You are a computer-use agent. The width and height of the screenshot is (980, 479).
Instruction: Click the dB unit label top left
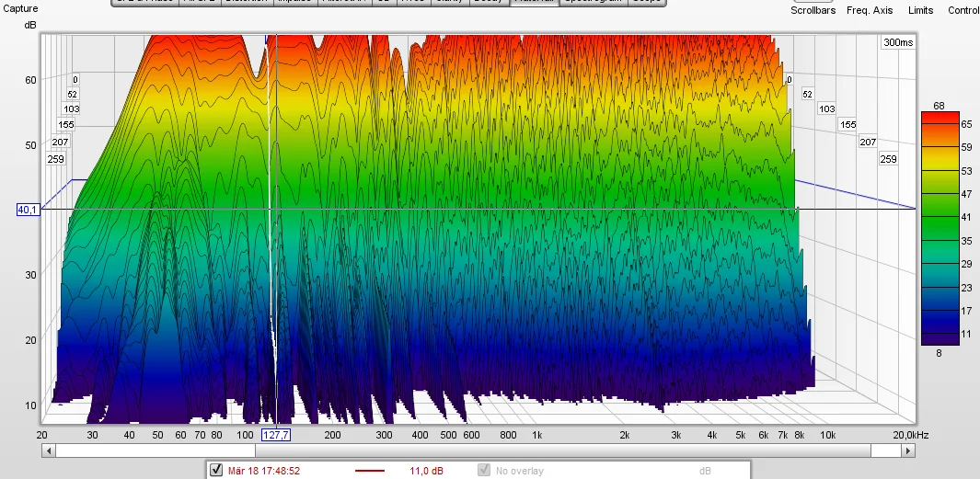point(30,25)
